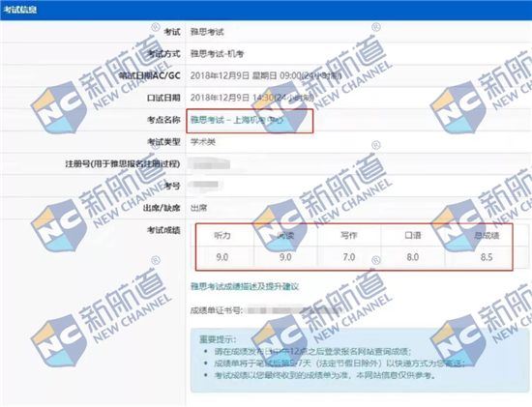Select the 听力 score value 9.0
This screenshot has width=532, height=407.
(222, 257)
